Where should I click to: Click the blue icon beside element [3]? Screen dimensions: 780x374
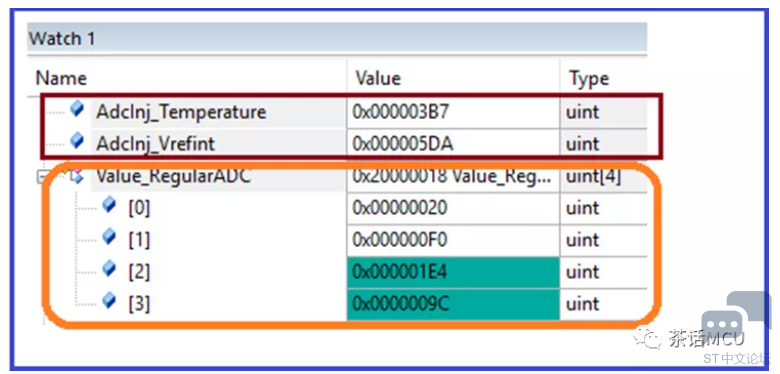(x=109, y=300)
